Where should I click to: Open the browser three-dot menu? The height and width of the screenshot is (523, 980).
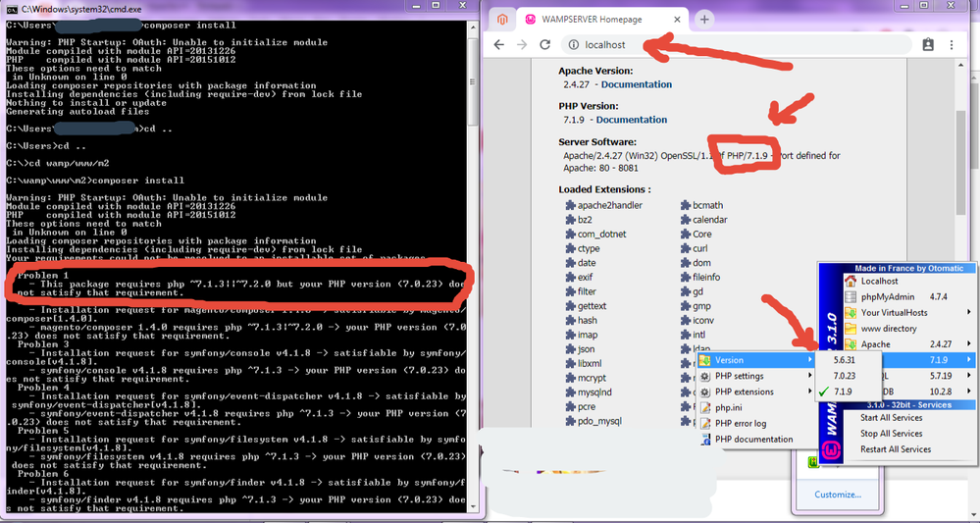[952, 45]
